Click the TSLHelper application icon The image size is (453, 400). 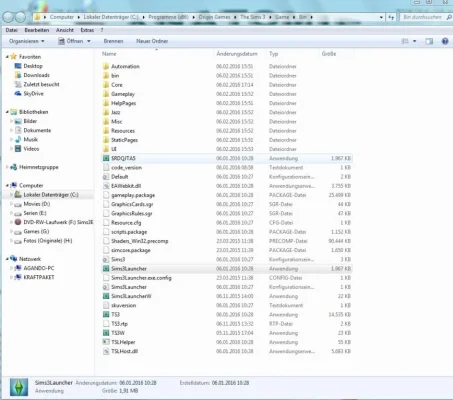(106, 342)
